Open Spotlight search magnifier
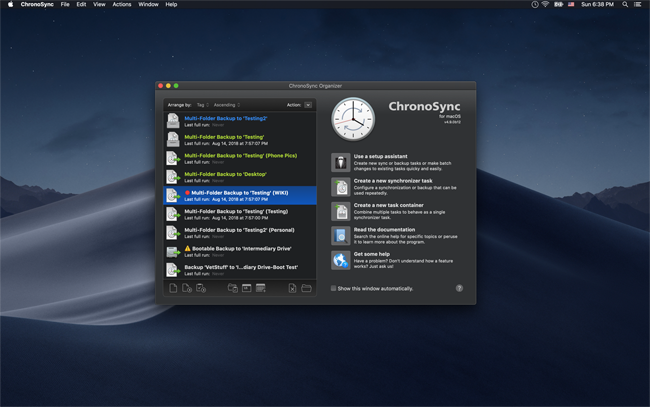 [x=625, y=5]
